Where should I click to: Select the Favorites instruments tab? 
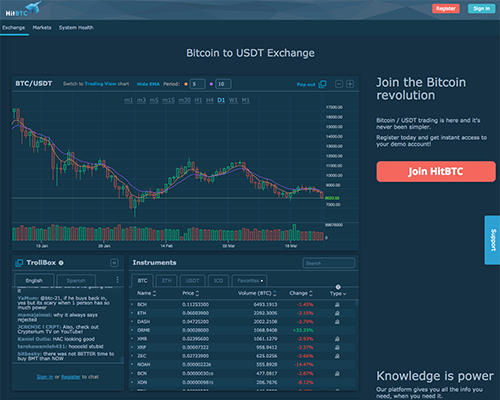point(249,281)
